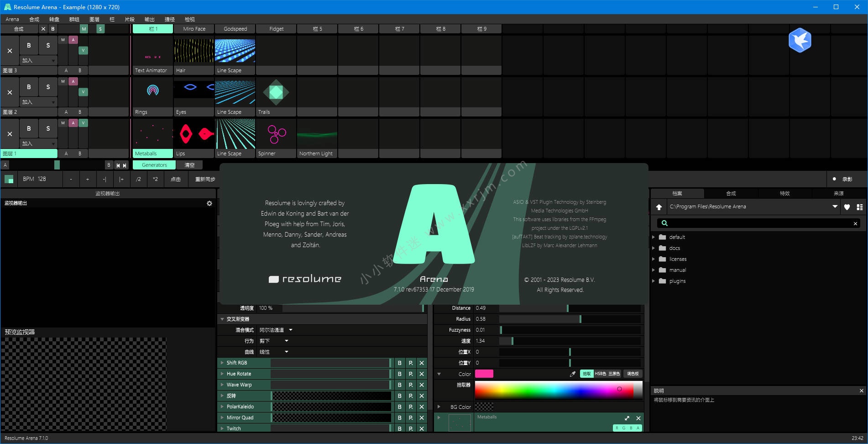Open preset menu for Hue Rotate

(411, 374)
